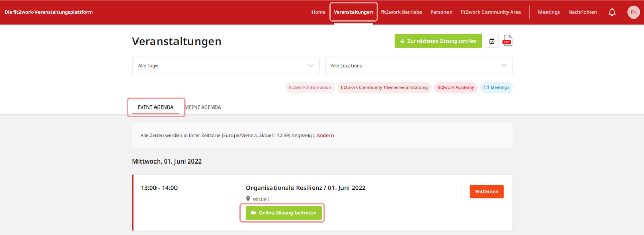Click Die fit2work-Veranstaltungsplattform title
The width and height of the screenshot is (644, 235).
pyautogui.click(x=49, y=12)
